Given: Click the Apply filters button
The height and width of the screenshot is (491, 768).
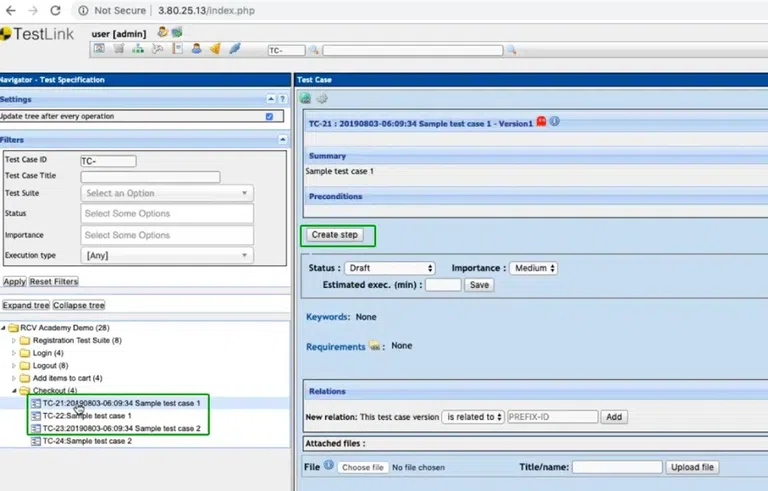Looking at the screenshot, I should (x=15, y=282).
